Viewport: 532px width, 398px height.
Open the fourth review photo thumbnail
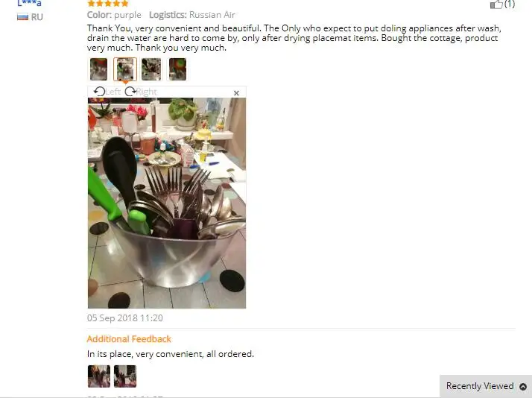[x=177, y=69]
